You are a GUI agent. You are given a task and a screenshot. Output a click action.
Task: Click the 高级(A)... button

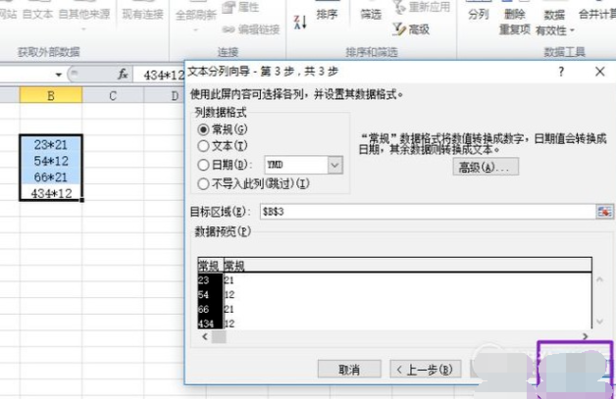tap(486, 167)
